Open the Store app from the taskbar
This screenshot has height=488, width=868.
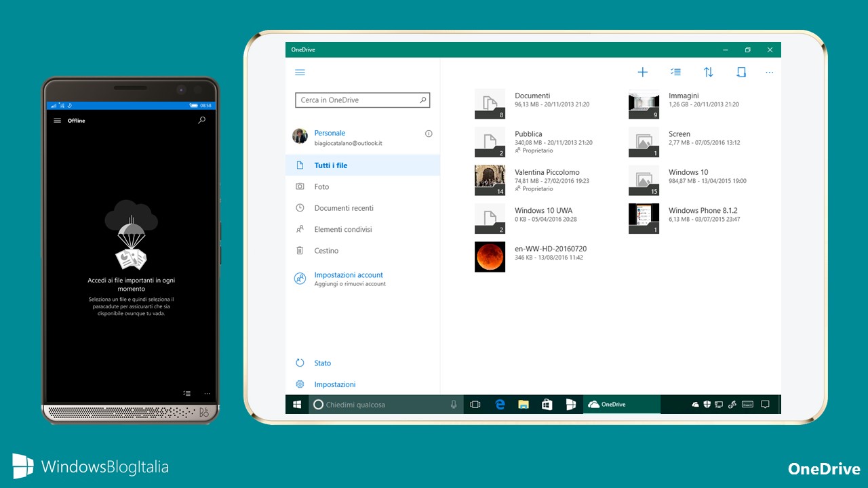[547, 405]
